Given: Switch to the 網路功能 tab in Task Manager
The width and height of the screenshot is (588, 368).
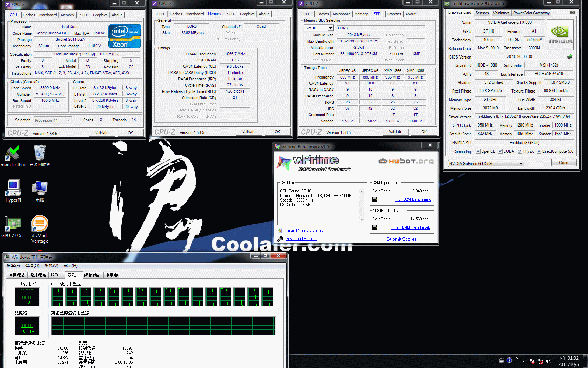Looking at the screenshot, I should (92, 275).
